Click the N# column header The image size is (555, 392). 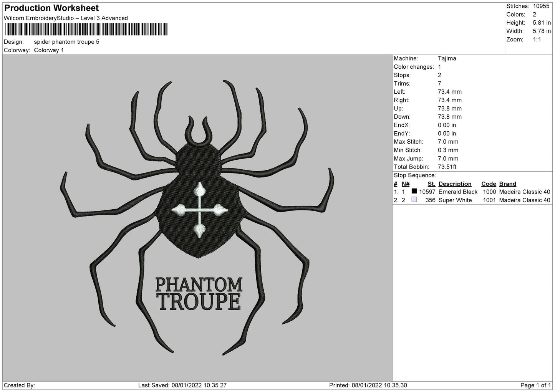click(x=406, y=184)
